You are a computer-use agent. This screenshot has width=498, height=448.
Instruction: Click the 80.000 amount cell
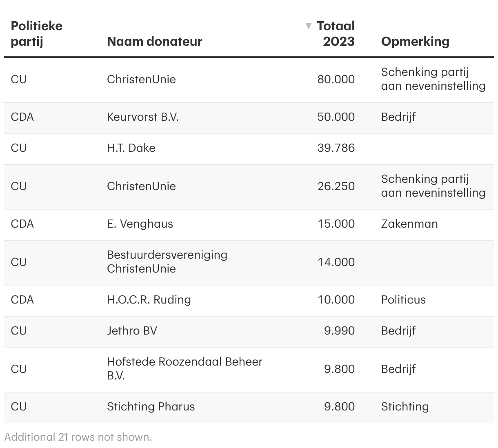tap(336, 79)
